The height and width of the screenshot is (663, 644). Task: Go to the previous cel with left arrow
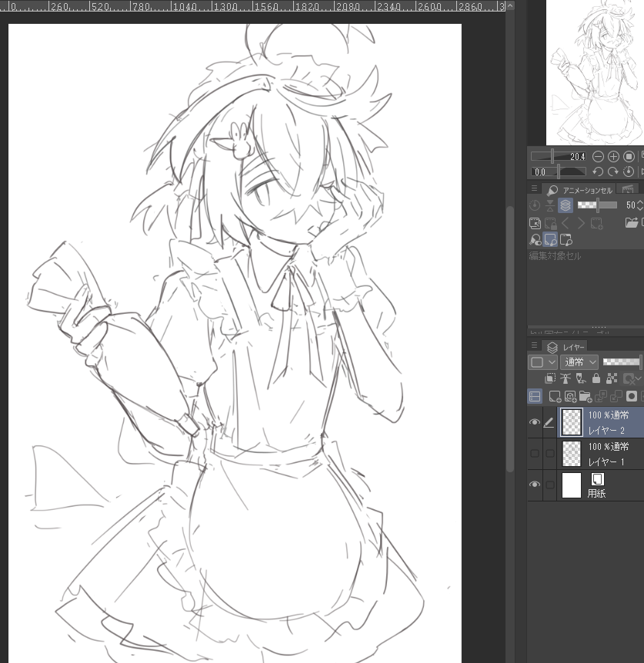pyautogui.click(x=566, y=223)
